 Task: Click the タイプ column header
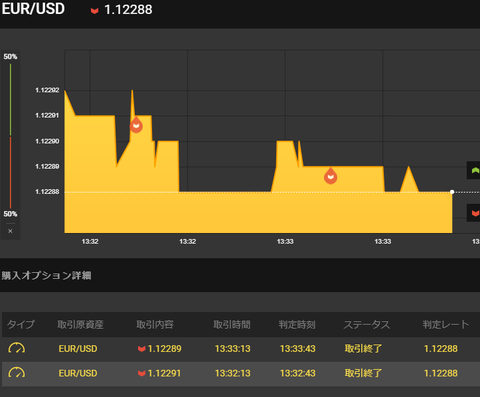pyautogui.click(x=21, y=324)
